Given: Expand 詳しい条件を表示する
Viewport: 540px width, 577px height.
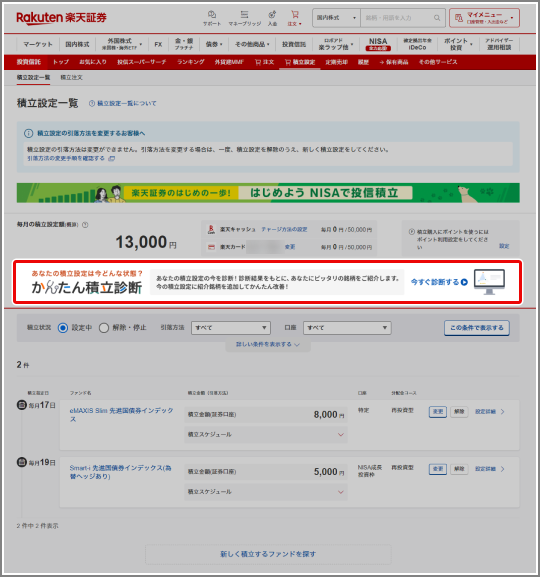Looking at the screenshot, I should (268, 344).
